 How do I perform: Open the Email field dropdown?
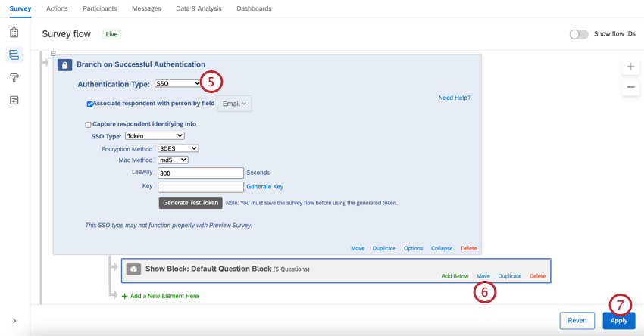tap(234, 104)
